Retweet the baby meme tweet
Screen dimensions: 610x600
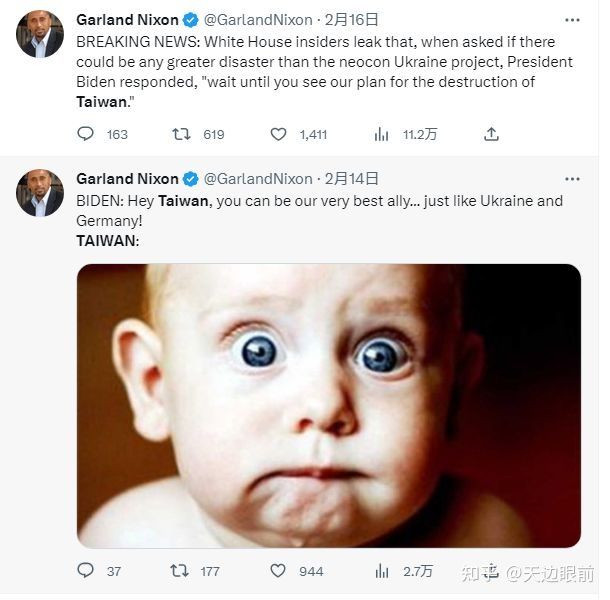(x=180, y=571)
